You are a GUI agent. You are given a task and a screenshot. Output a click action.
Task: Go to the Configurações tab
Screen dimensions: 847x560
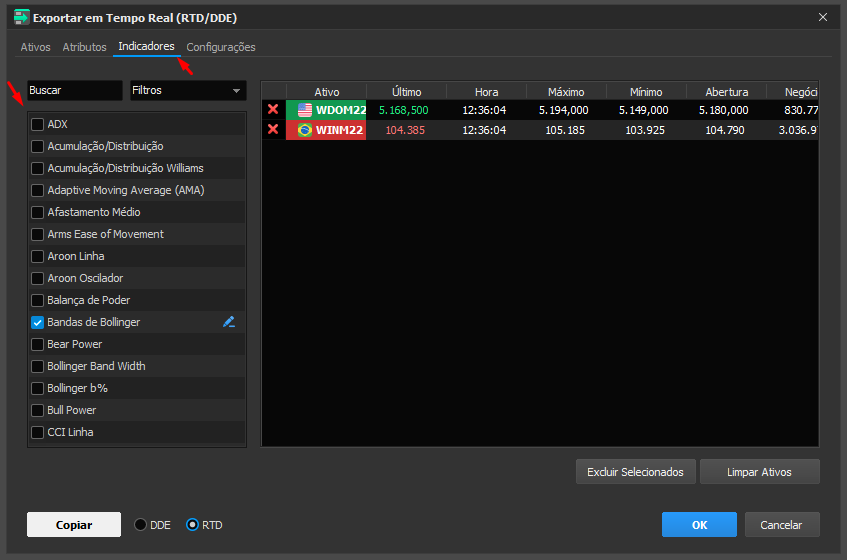(x=221, y=47)
